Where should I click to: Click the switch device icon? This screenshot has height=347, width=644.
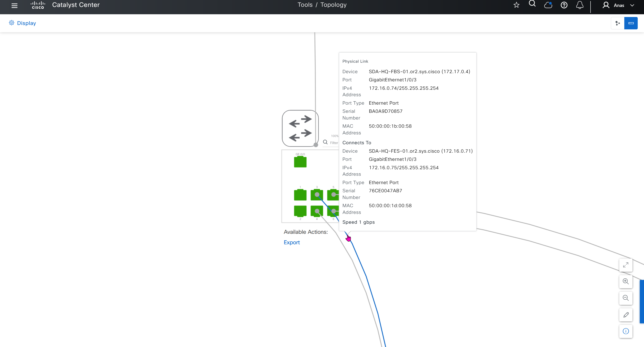300,128
